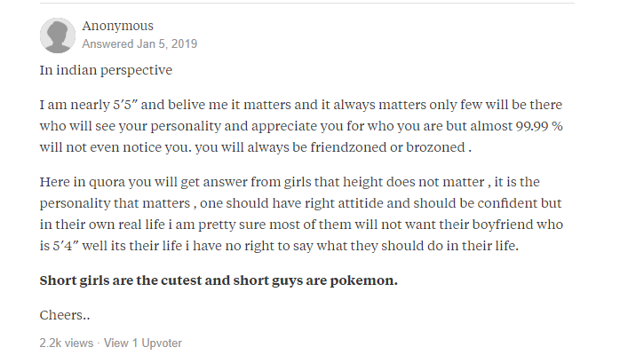644x363 pixels.
Task: Click the Answered Jan 5, 2019 timestamp
Action: [139, 43]
